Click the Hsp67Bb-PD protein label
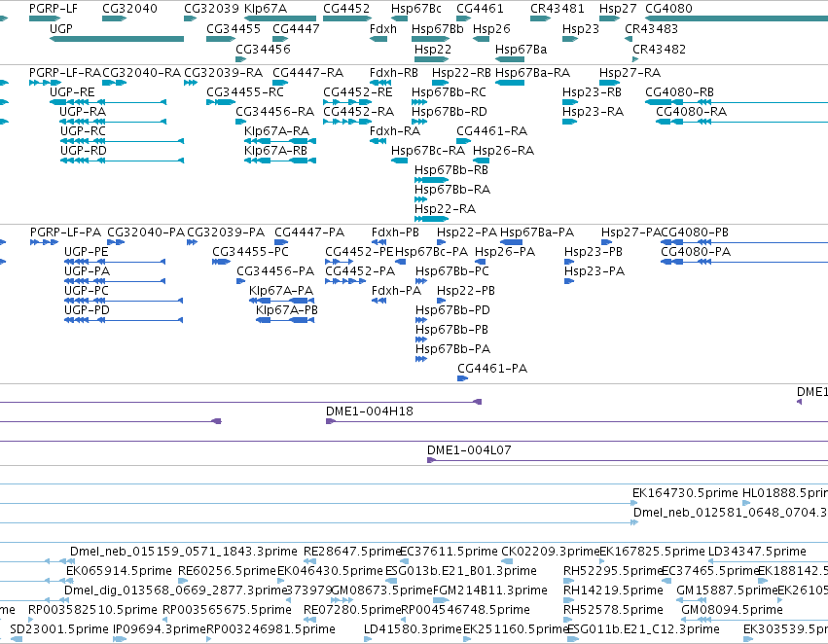828x644 pixels. click(x=453, y=310)
